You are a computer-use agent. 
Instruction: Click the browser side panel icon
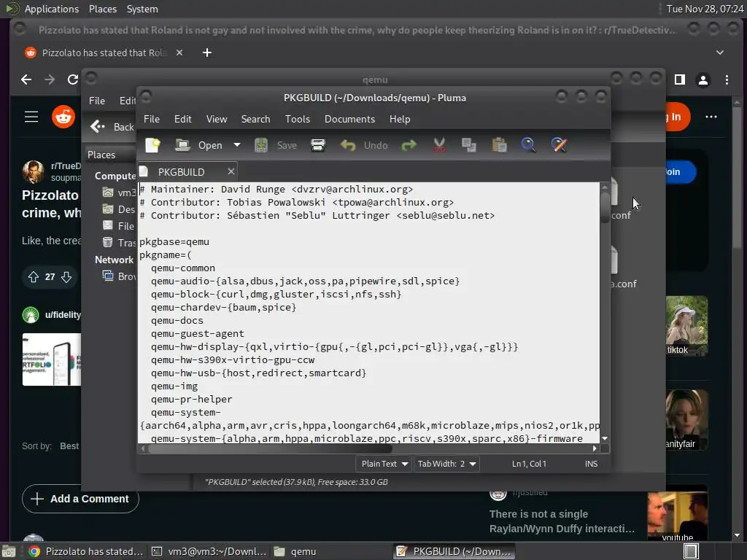(x=680, y=79)
